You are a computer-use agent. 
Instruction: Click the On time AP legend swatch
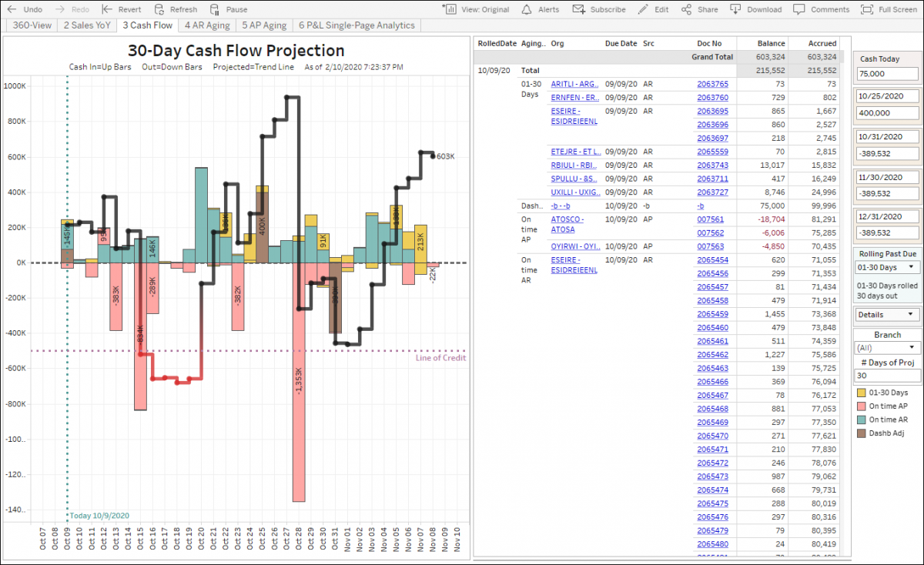tap(863, 406)
